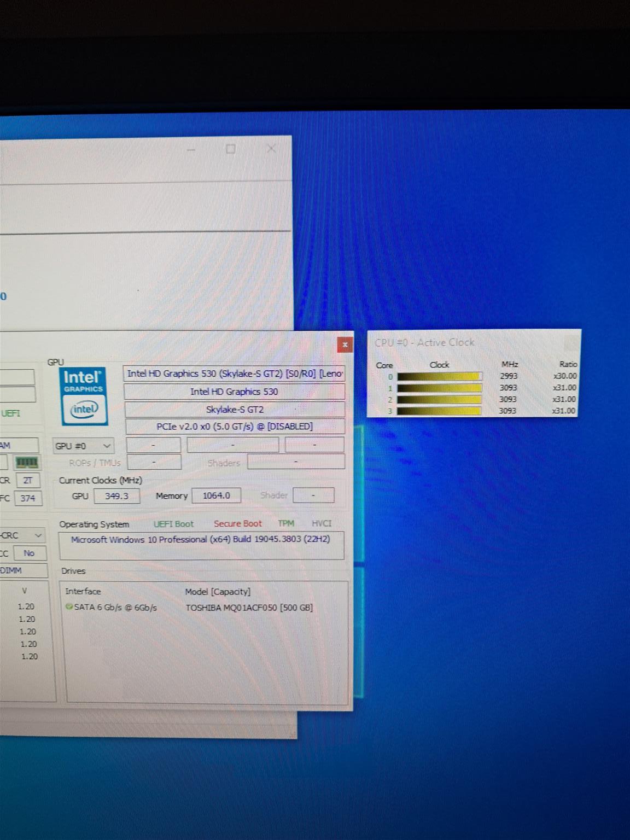Minimize the background HWiNFO window
Image resolution: width=630 pixels, height=840 pixels.
pos(191,149)
